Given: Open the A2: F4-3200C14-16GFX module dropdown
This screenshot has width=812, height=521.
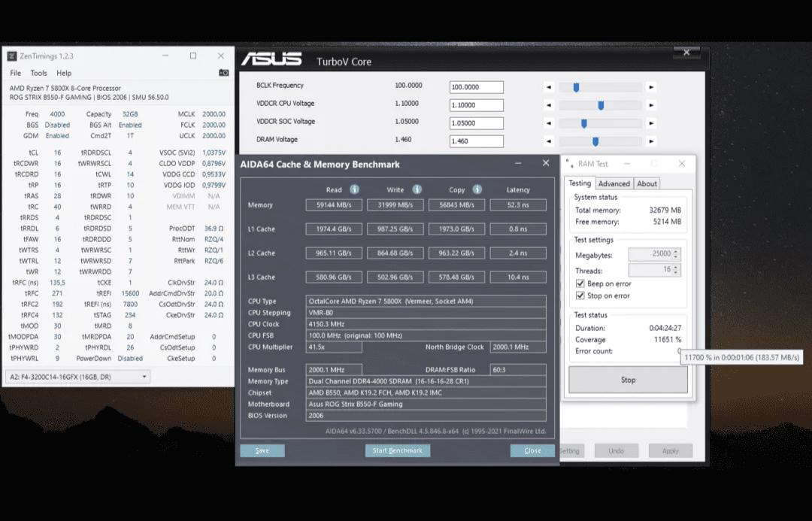Looking at the screenshot, I should [77, 377].
